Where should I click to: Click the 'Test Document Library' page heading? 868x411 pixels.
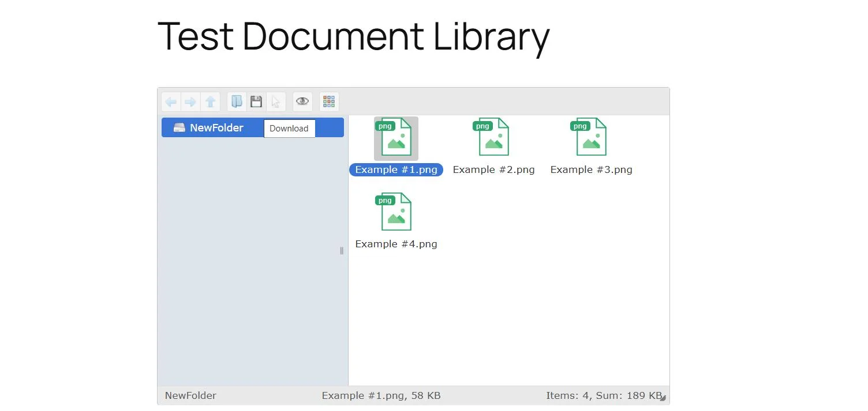tap(353, 36)
